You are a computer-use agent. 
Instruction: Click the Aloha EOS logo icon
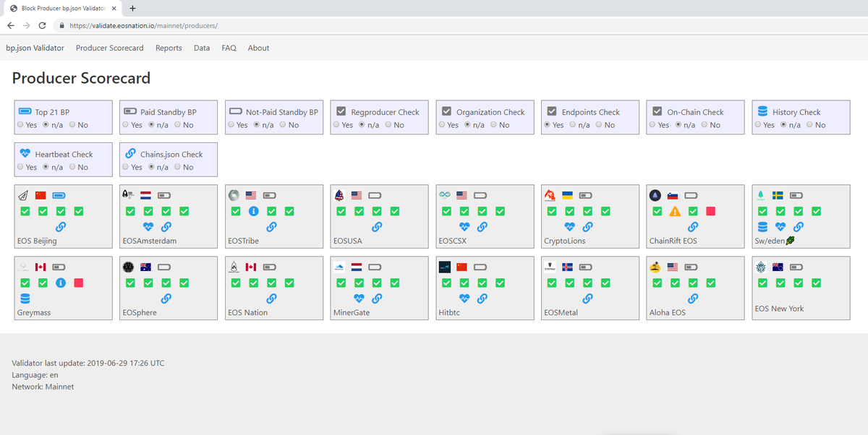[655, 266]
